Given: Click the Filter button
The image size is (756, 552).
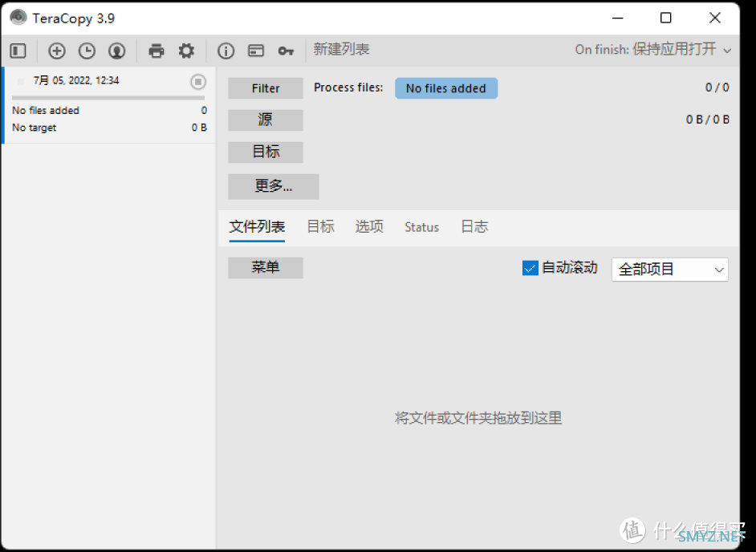Looking at the screenshot, I should pos(266,88).
